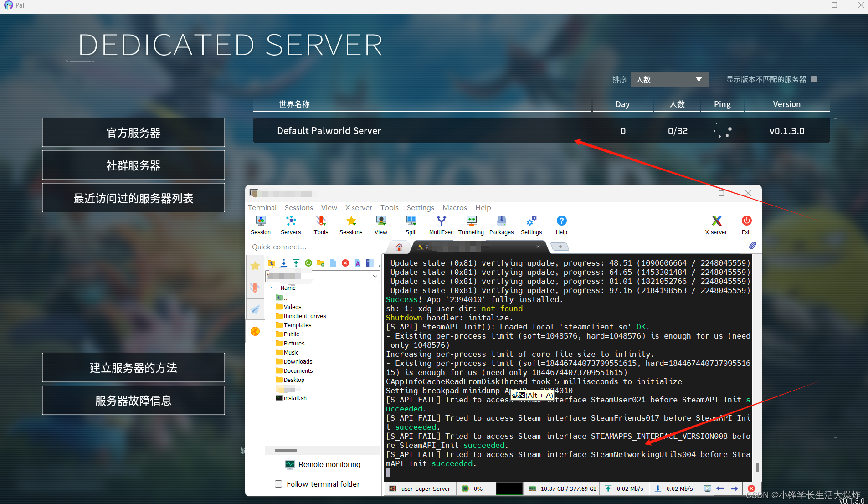The height and width of the screenshot is (504, 868).
Task: Open the Settings menu
Action: (420, 207)
